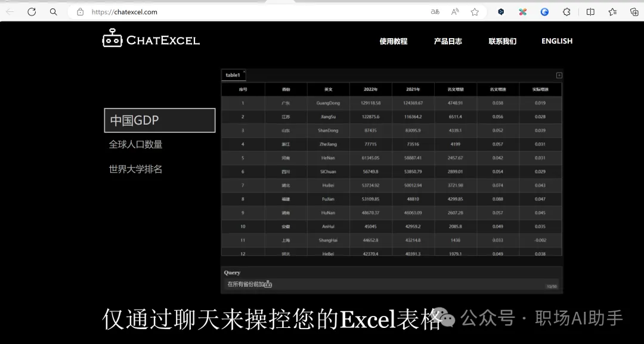Viewport: 644px width, 344px height.
Task: Click into the Query input field
Action: click(x=388, y=284)
